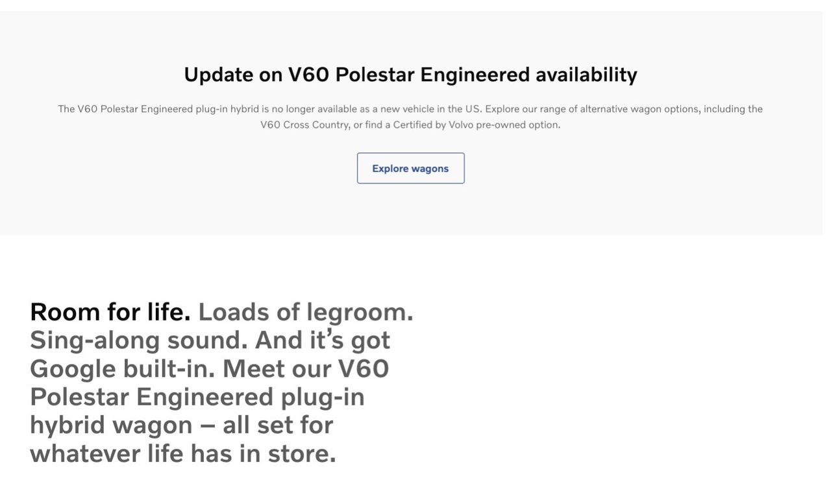Click the bold 'Room for life.' text

click(x=110, y=312)
